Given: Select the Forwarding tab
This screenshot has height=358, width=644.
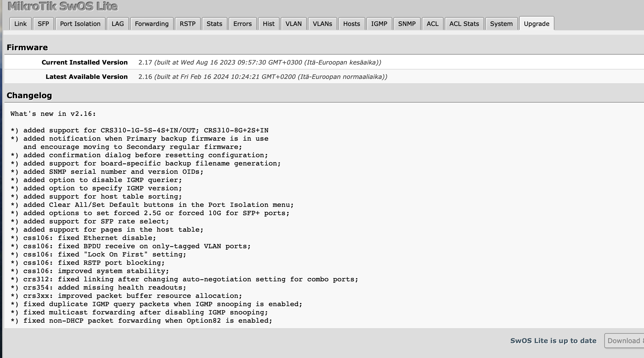Looking at the screenshot, I should pos(152,24).
